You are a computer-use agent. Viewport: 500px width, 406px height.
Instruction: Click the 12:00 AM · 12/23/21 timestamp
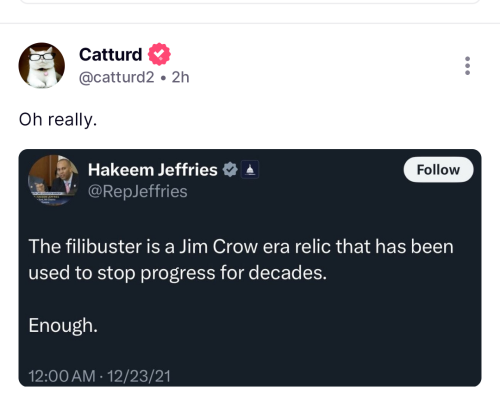(99, 376)
